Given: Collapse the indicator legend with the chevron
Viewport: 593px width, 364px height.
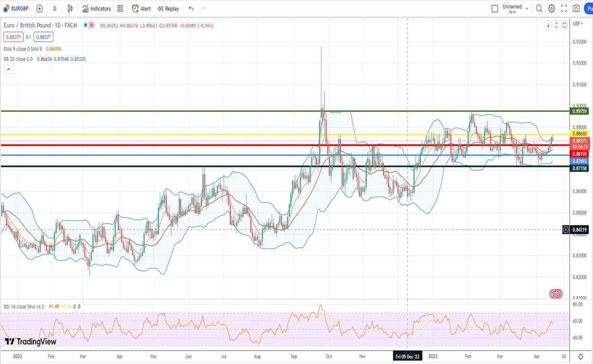Looking at the screenshot, I should (x=8, y=69).
